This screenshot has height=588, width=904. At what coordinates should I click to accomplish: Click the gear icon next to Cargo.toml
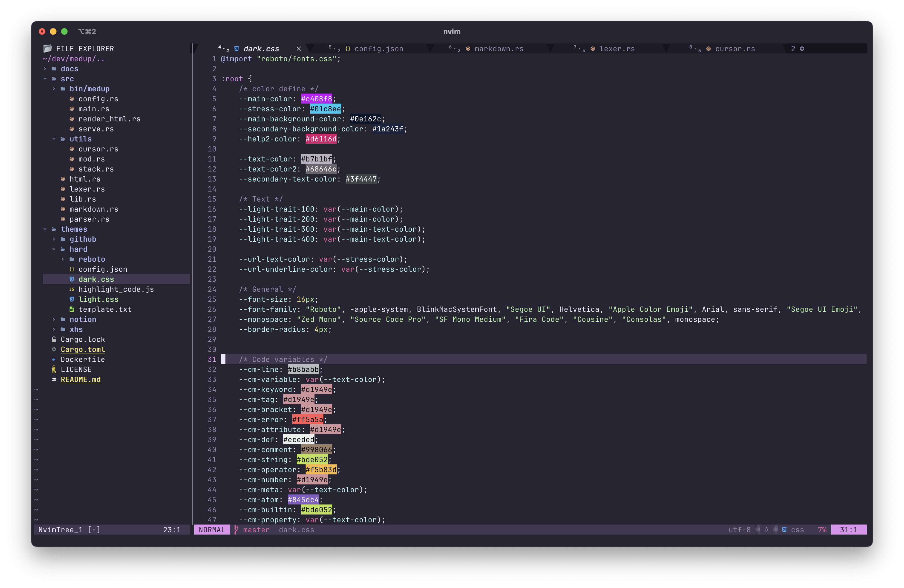coord(54,349)
